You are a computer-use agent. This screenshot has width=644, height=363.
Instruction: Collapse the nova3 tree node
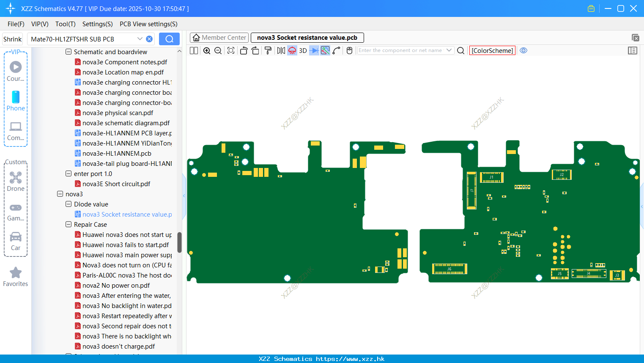(x=60, y=194)
